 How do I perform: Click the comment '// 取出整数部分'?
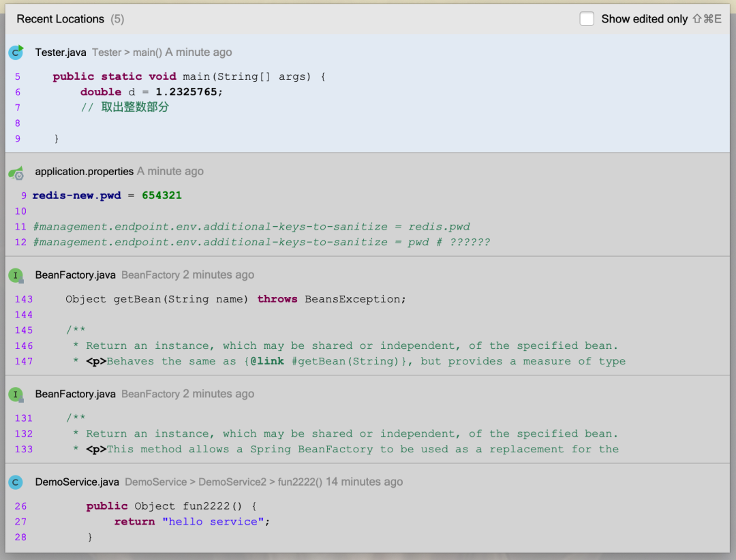(x=125, y=108)
